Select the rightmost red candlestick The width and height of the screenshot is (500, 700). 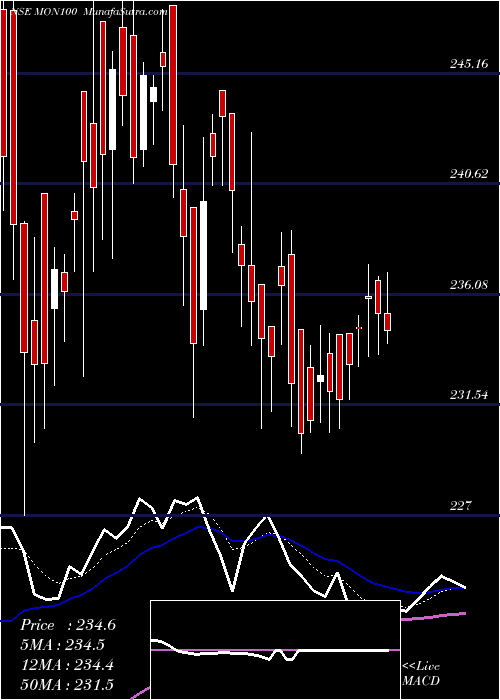click(388, 322)
